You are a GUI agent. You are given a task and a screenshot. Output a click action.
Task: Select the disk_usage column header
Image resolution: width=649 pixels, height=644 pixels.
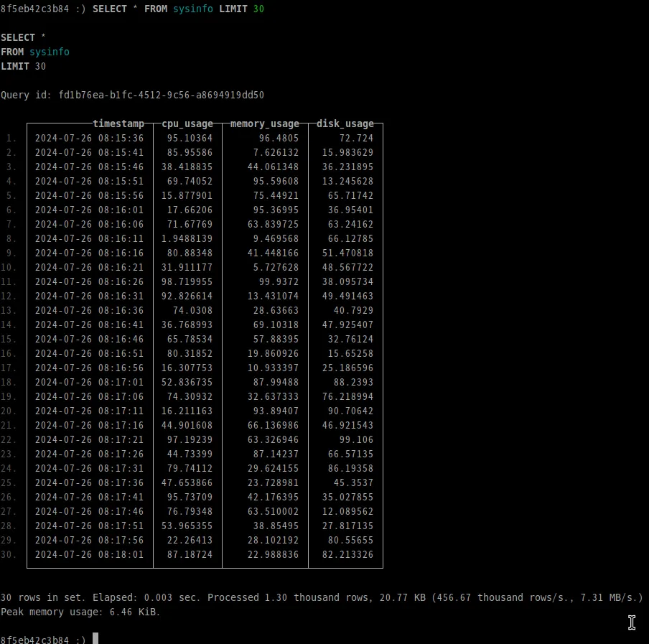345,123
